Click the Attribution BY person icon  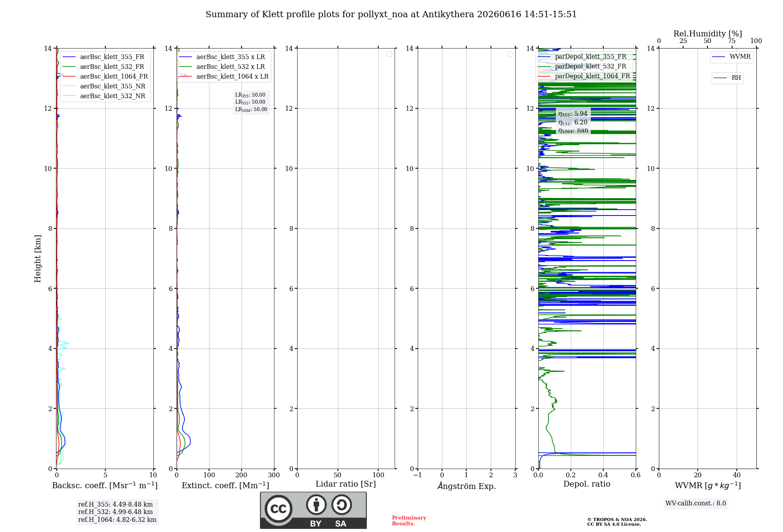(x=316, y=505)
